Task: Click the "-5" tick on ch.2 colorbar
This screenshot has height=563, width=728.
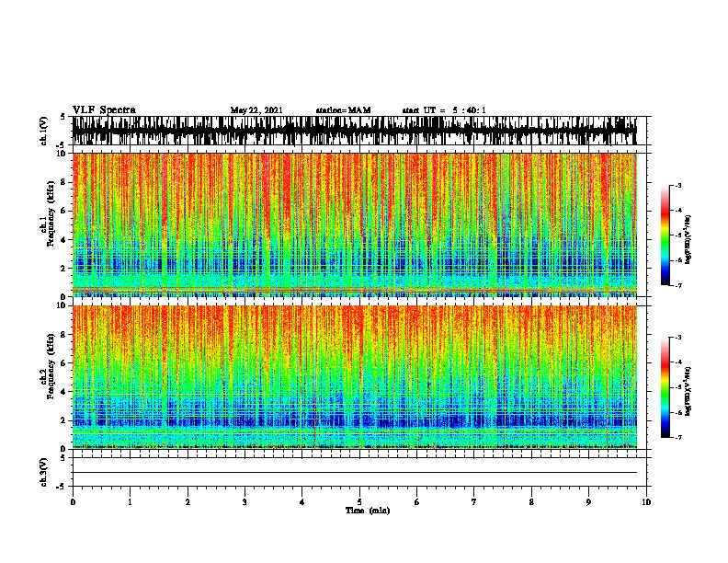Action: (x=678, y=387)
